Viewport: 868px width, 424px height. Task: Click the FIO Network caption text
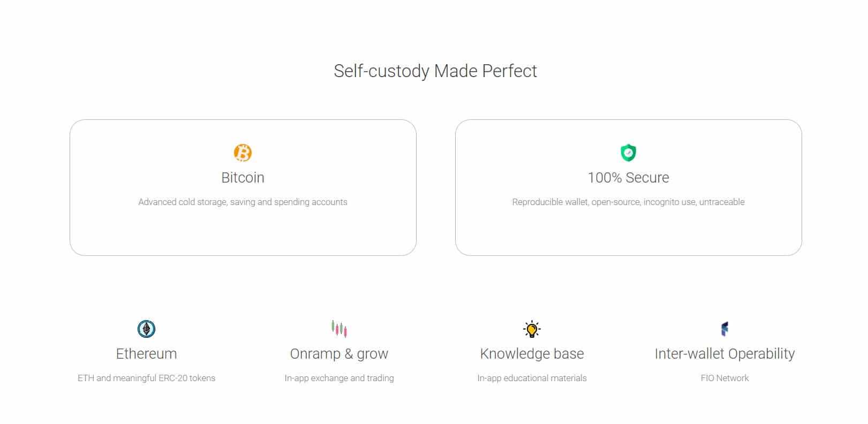pos(724,378)
